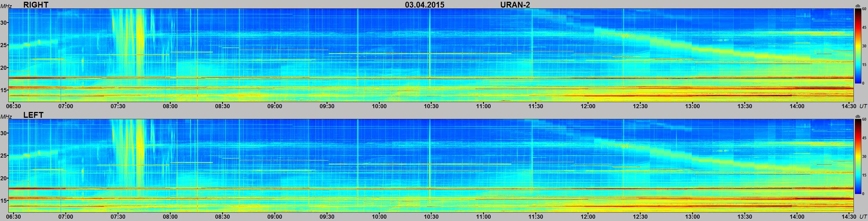
Task: Click the URAN-2 instrument label
Action: pyautogui.click(x=515, y=5)
